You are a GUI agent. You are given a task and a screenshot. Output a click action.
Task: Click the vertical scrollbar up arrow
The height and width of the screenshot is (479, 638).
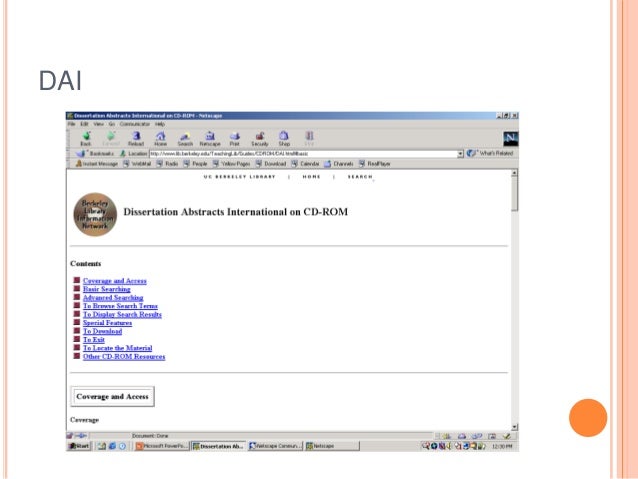[x=514, y=173]
